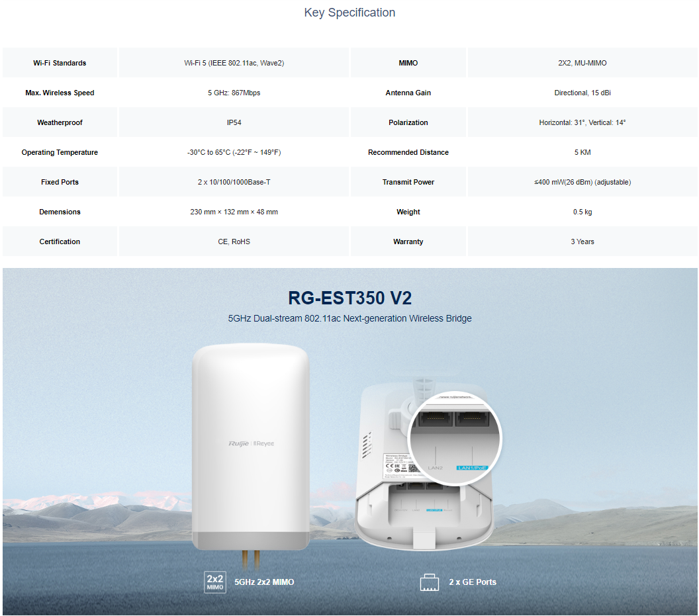Click the 'CE, RoHS' value
Viewport: 699px width, 616px height.
pos(234,242)
